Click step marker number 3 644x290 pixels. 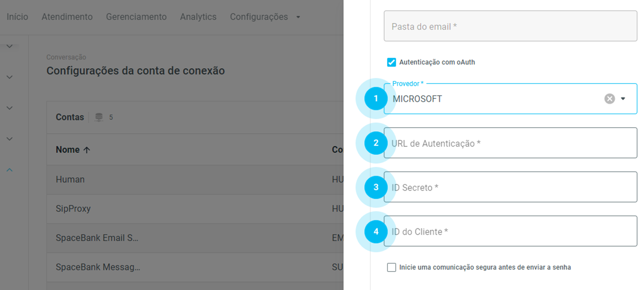click(x=376, y=187)
